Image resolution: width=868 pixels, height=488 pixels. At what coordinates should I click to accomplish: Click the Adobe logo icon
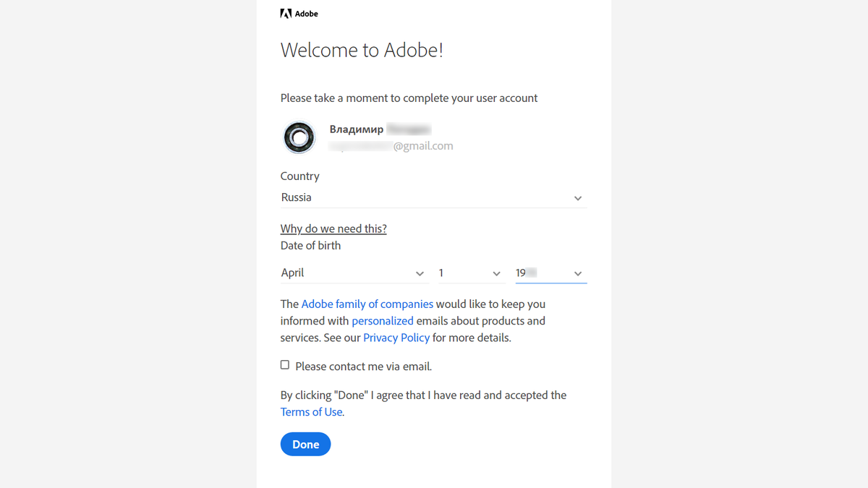pyautogui.click(x=286, y=14)
